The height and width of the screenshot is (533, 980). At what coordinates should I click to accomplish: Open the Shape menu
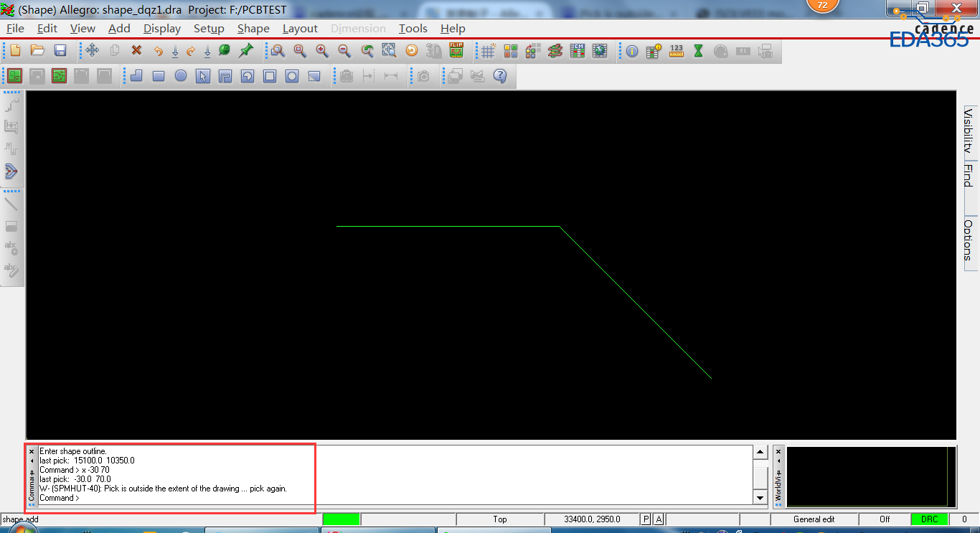253,29
